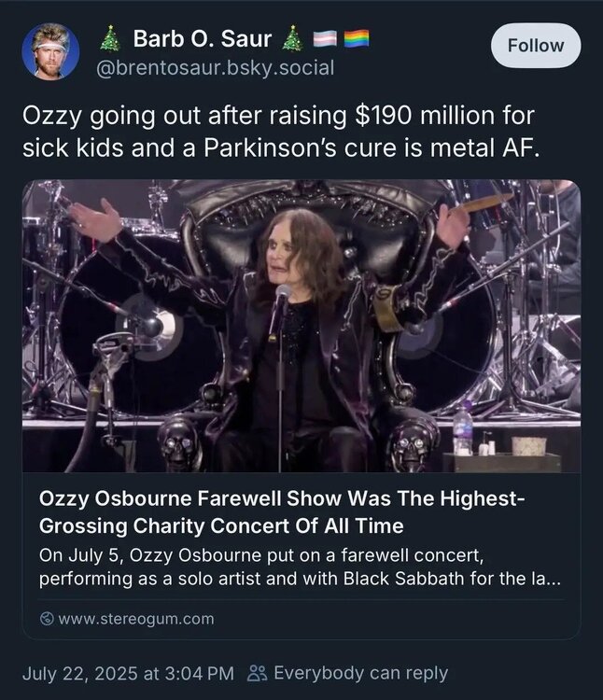The image size is (603, 700).
Task: Click the @brentosaur.bsky.social handle
Action: [222, 68]
